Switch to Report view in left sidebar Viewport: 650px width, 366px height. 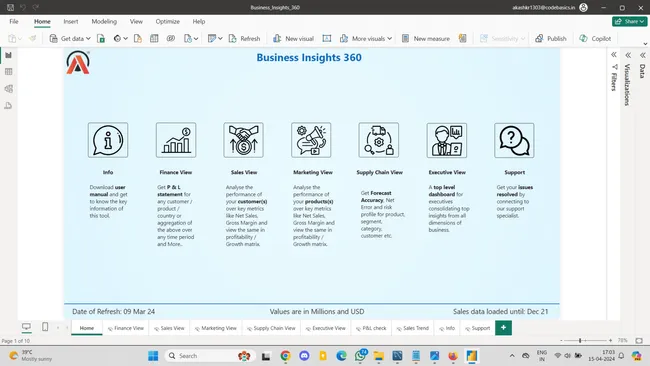pyautogui.click(x=8, y=55)
